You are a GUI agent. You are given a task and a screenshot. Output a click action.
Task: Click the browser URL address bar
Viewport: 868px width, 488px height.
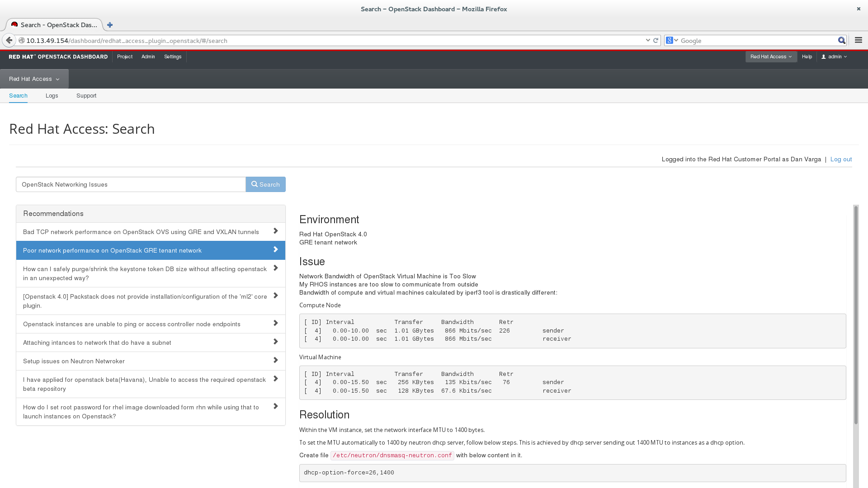335,40
